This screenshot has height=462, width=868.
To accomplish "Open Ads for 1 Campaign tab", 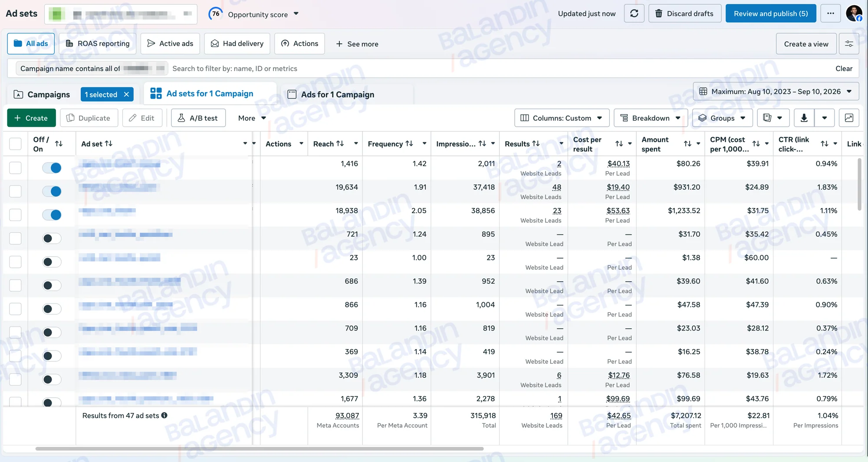I will tap(331, 95).
